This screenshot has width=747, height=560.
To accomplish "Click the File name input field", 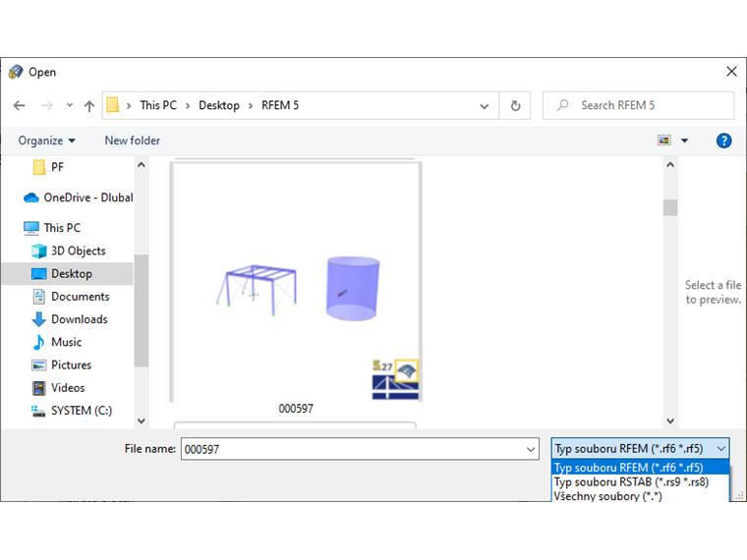I will click(354, 449).
